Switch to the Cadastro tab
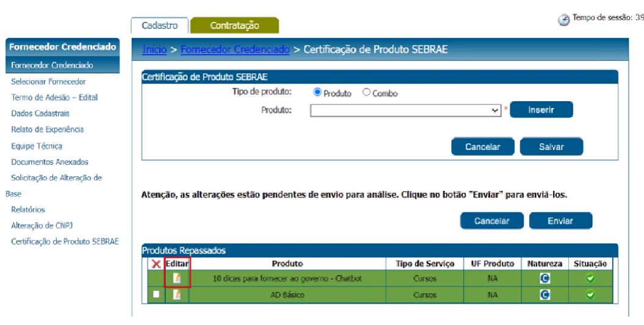 tap(160, 26)
